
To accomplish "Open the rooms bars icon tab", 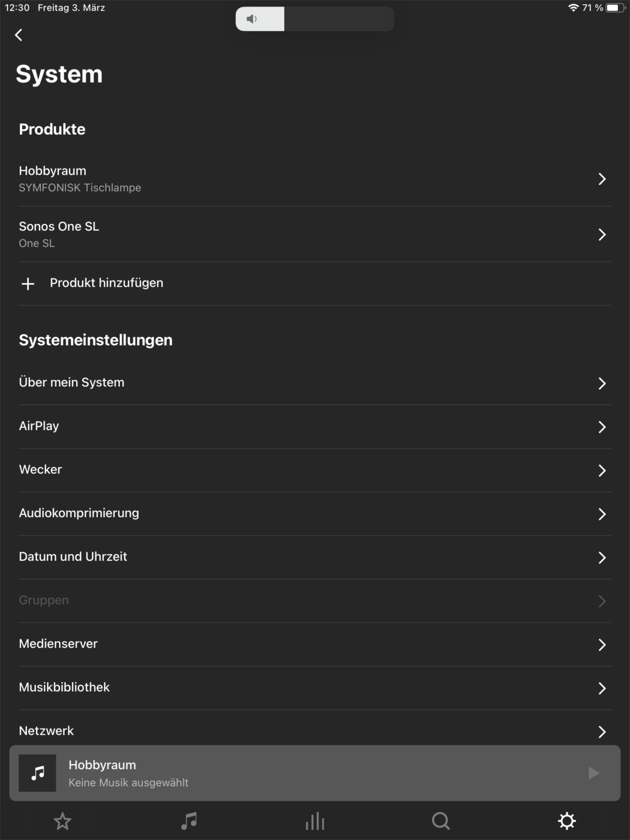I will coord(315,821).
